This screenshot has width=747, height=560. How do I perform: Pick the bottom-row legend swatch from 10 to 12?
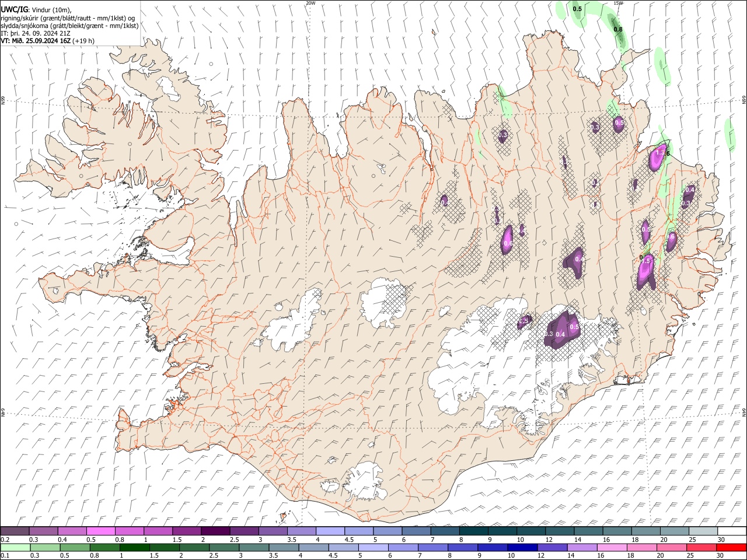tap(521, 548)
